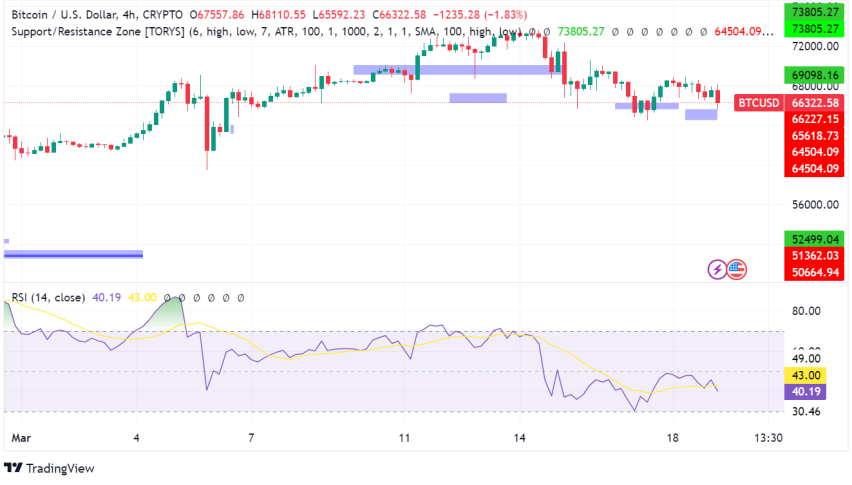Open the TradingView logo link
852x485 pixels.
tap(49, 468)
